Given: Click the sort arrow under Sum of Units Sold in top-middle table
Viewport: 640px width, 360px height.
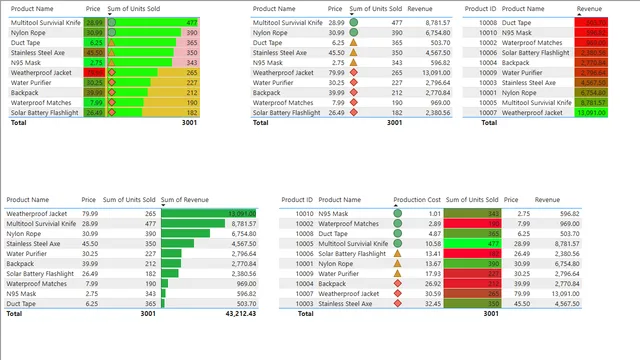Looking at the screenshot, I should pyautogui.click(x=352, y=14).
